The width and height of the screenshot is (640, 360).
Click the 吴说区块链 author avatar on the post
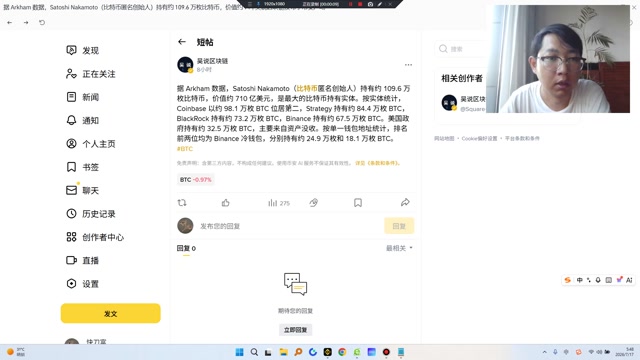tap(185, 64)
